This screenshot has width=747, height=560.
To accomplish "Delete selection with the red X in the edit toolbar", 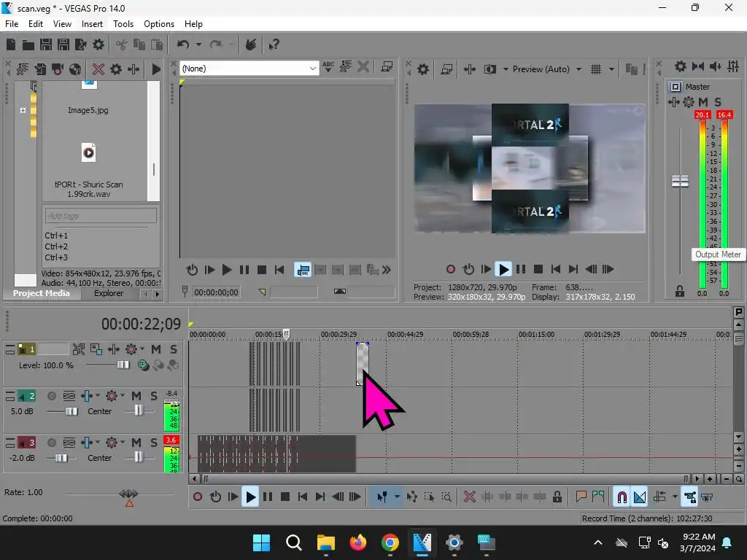I will click(470, 497).
